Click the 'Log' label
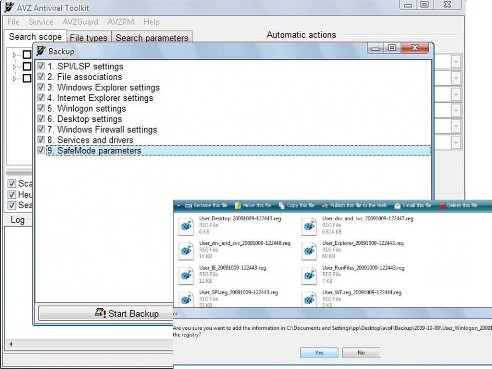The height and width of the screenshot is (369, 492). [17, 220]
